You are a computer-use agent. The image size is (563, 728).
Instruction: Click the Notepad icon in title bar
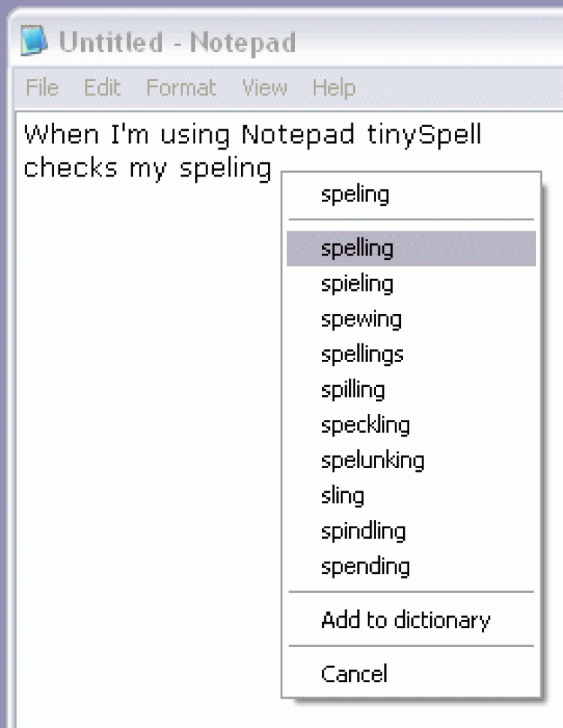(x=34, y=42)
